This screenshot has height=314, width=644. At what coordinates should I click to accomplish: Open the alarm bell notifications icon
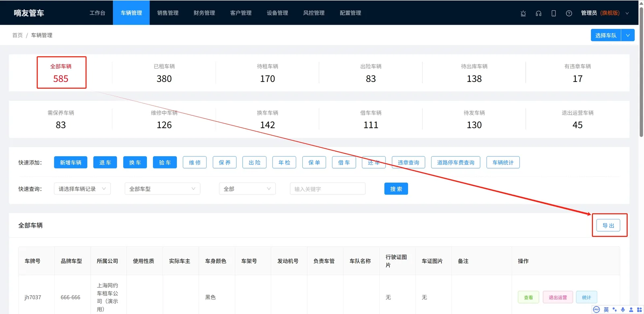click(x=523, y=13)
